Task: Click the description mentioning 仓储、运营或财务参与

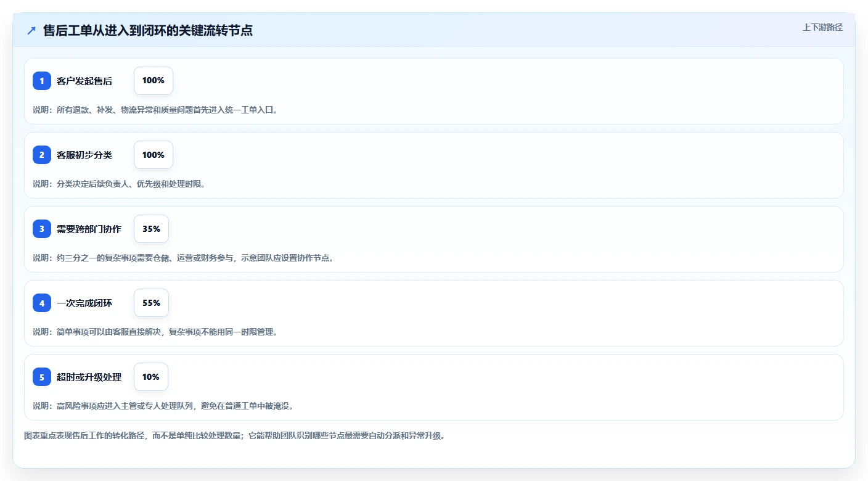Action: 183,258
